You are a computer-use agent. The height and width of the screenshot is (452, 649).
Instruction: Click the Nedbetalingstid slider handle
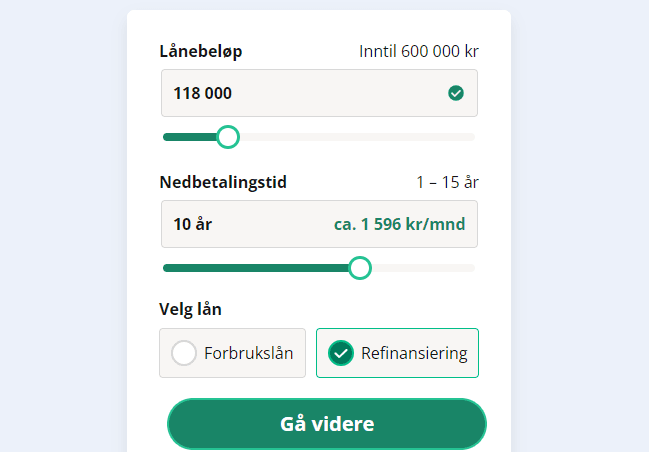pos(360,268)
